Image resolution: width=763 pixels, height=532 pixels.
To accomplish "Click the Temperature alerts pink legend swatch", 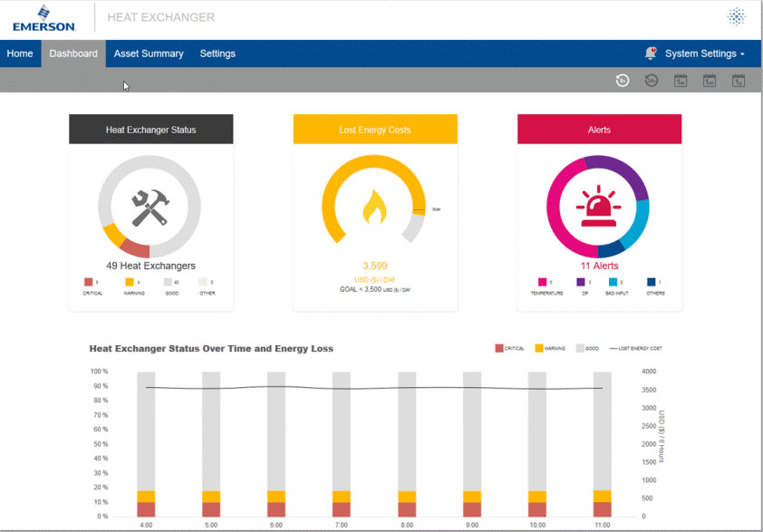I will (x=542, y=282).
